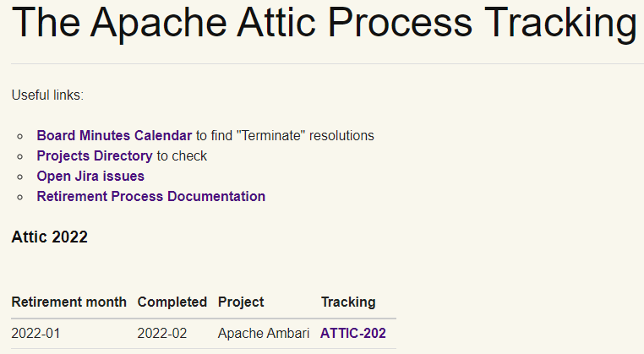Click the 'to find "Terminate" resolutions' text
Image resolution: width=644 pixels, height=354 pixels.
click(x=285, y=135)
